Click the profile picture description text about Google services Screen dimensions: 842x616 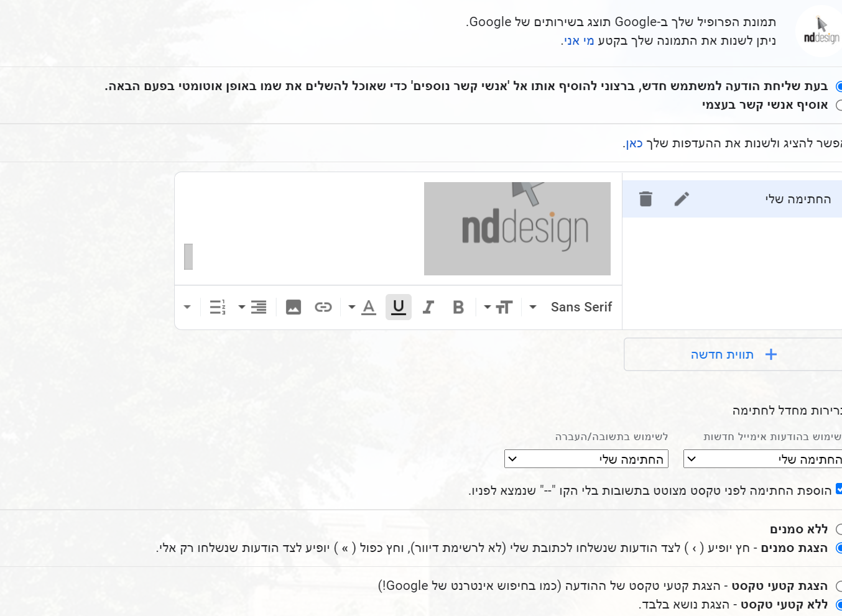(621, 22)
